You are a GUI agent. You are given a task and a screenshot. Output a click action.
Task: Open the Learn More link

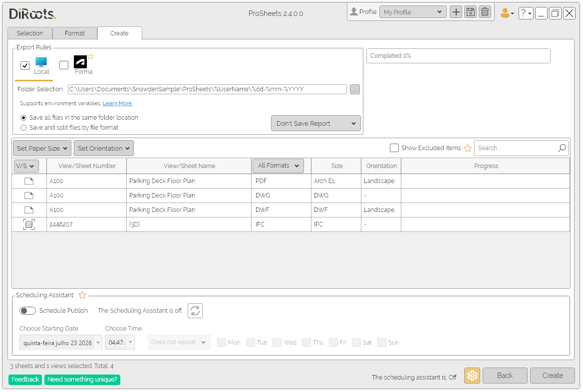(x=117, y=104)
